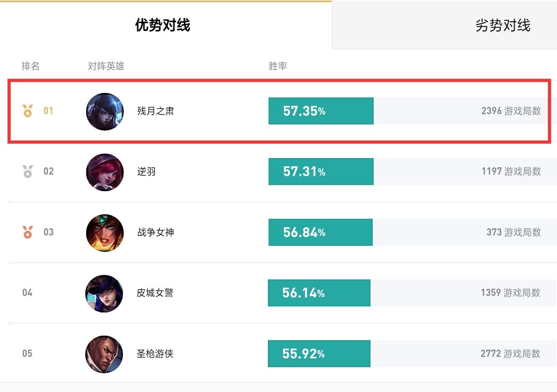Screen dimensions: 557x392
Task: Select the 皮城女警 name link
Action: pyautogui.click(x=155, y=293)
